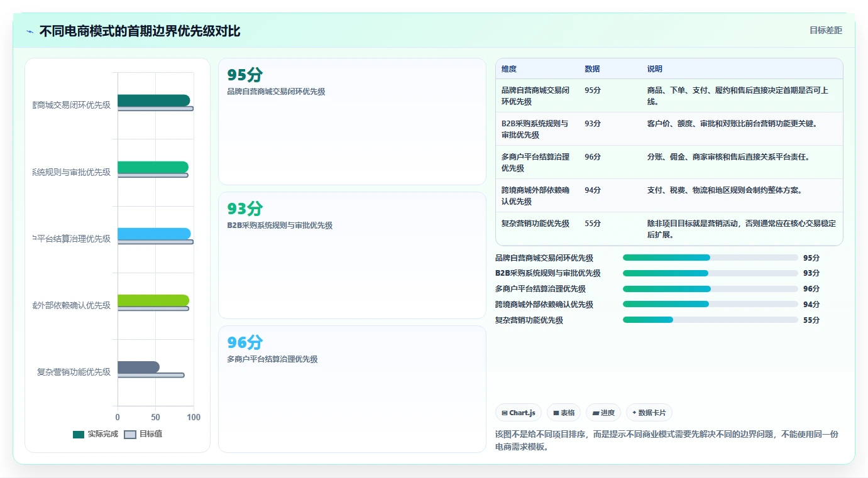Click the target value bar under 复杂营销功能优先级
The width and height of the screenshot is (868, 478).
[x=151, y=375]
